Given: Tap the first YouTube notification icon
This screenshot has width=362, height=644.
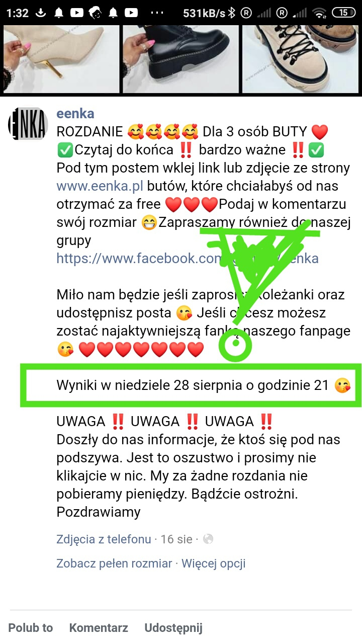Looking at the screenshot, I should click(77, 13).
